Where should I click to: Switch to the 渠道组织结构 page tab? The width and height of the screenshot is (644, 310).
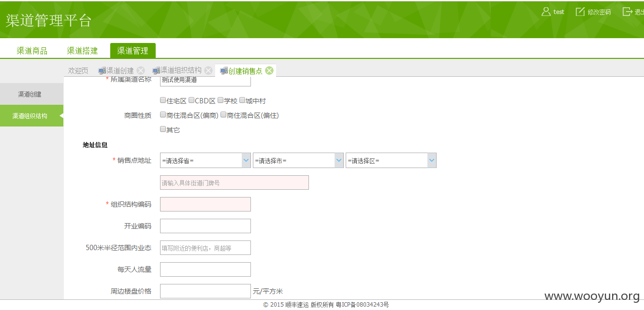[181, 70]
